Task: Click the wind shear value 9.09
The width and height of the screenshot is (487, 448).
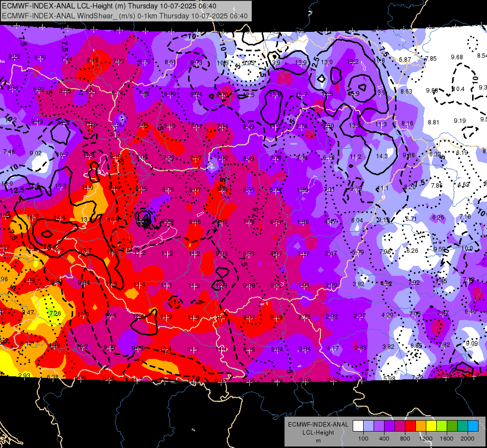Action: click(472, 343)
